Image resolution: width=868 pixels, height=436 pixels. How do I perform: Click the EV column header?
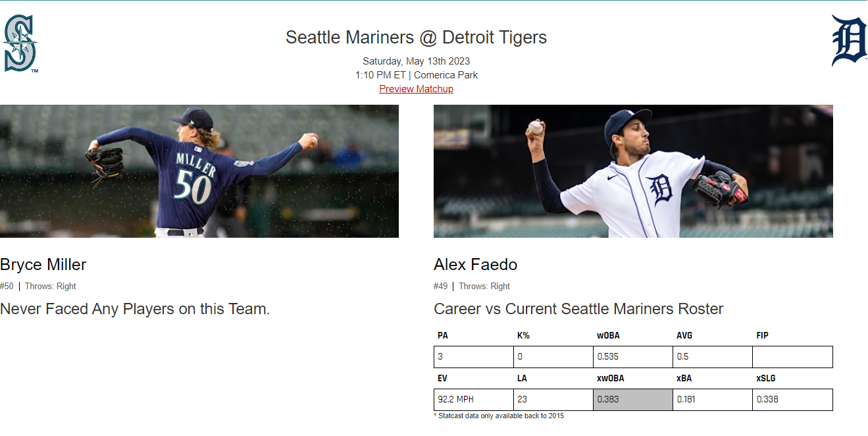pyautogui.click(x=442, y=379)
